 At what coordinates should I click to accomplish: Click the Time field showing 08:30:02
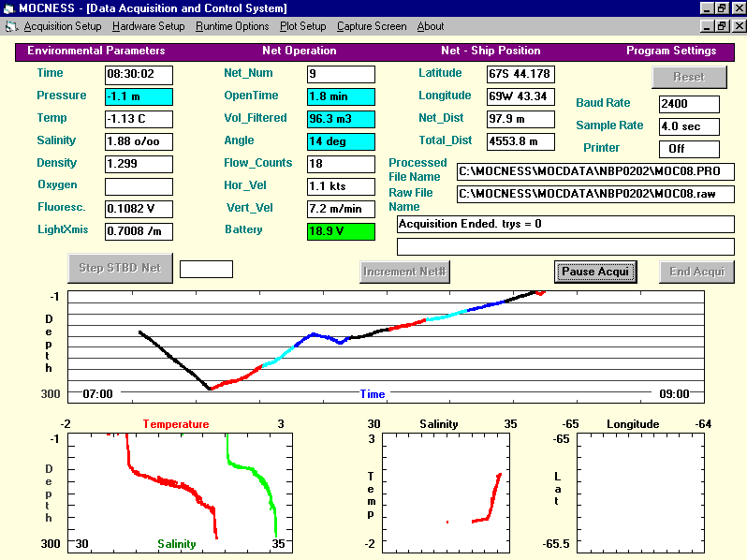(x=139, y=74)
